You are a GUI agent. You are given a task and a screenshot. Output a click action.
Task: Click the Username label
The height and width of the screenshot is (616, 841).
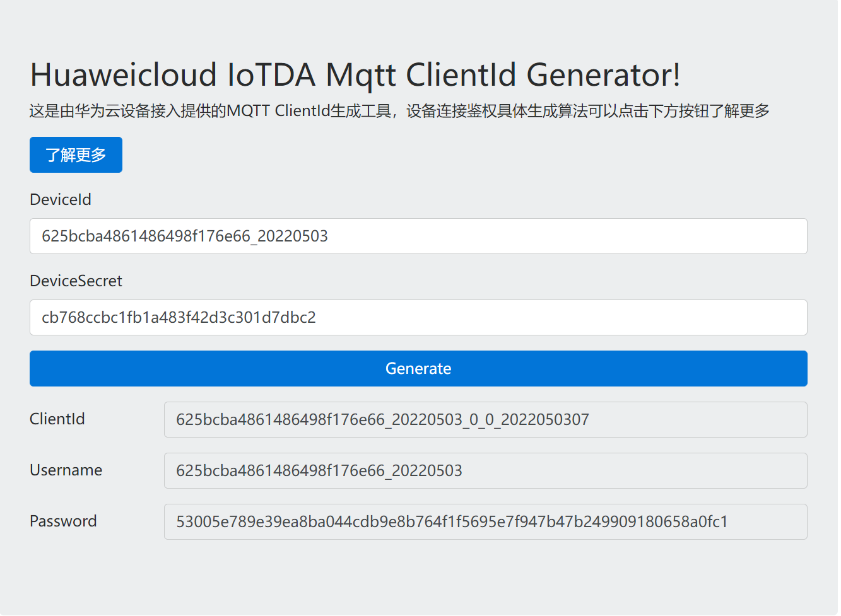tap(66, 470)
